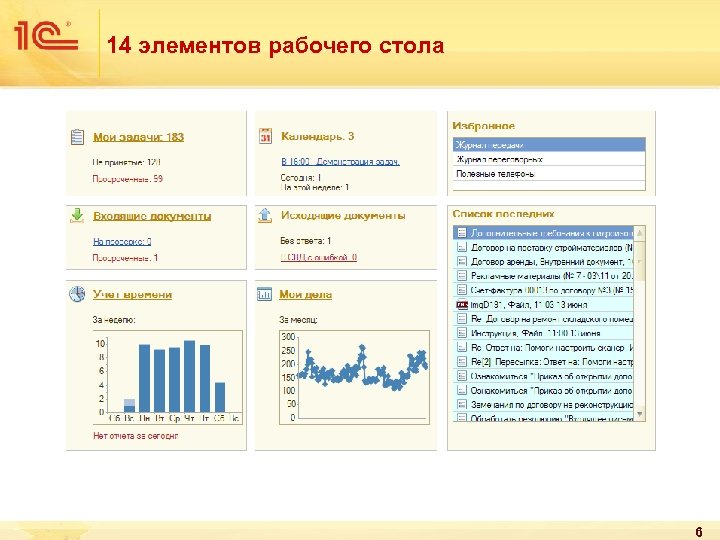Select the Re: Договор на ремонт складского row
720x540 pixels.
pyautogui.click(x=543, y=319)
